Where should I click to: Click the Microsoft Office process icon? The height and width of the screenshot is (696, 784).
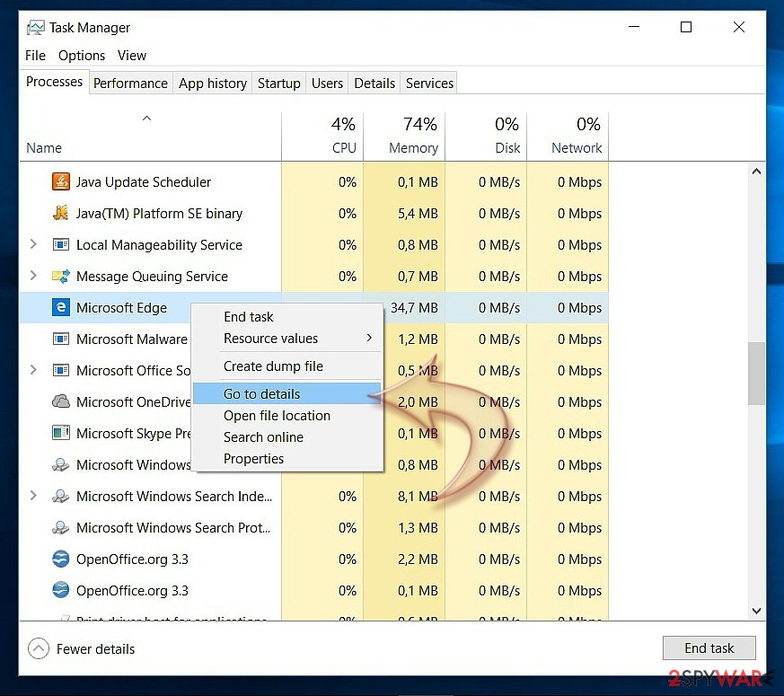(x=60, y=371)
